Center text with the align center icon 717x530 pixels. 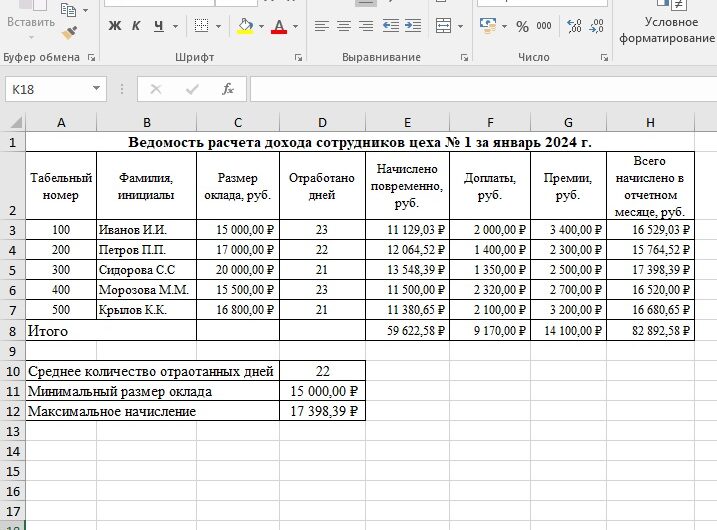[x=344, y=26]
